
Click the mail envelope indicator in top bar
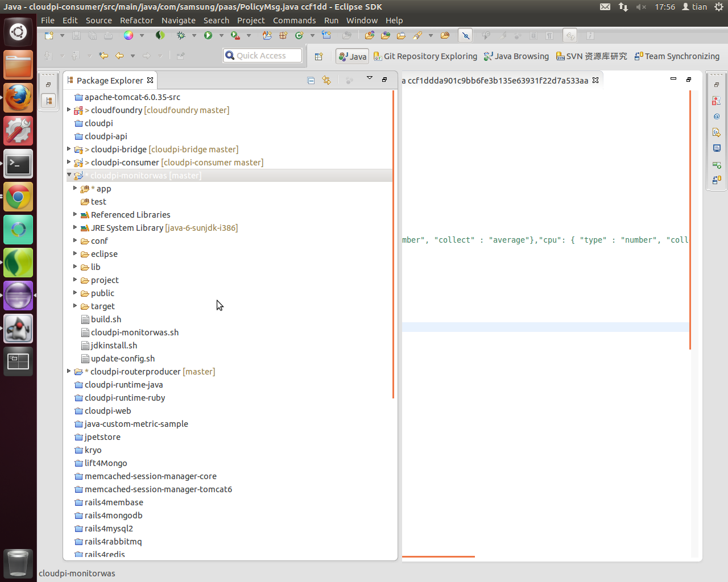click(x=605, y=7)
